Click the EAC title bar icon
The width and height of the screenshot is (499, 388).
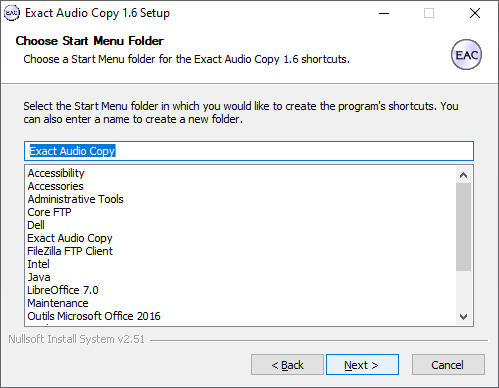[12, 13]
